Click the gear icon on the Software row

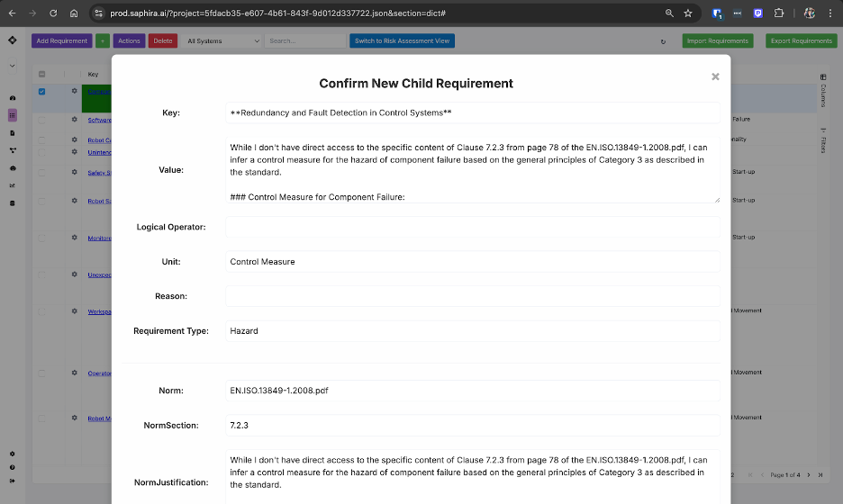[74, 120]
